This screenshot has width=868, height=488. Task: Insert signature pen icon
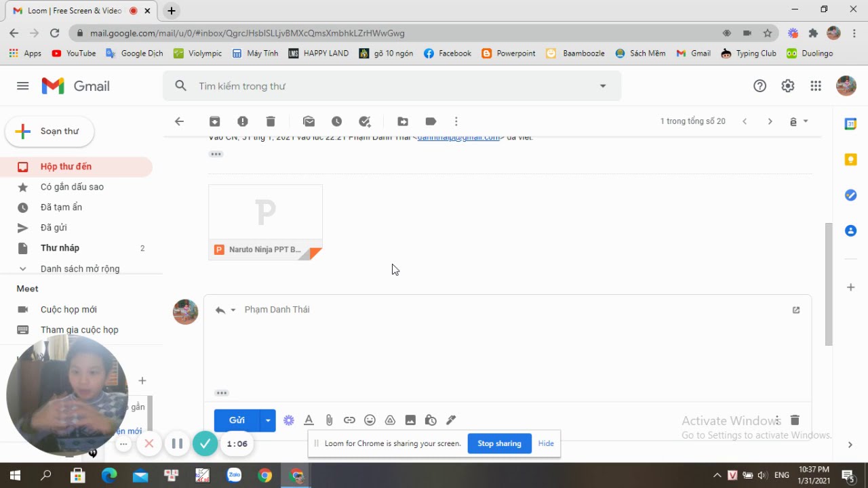click(x=451, y=420)
